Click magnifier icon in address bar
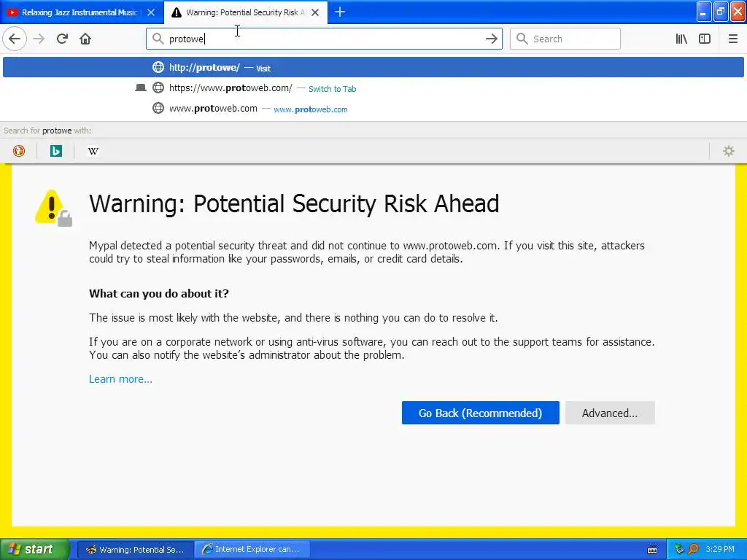The width and height of the screenshot is (747, 560). pyautogui.click(x=158, y=39)
